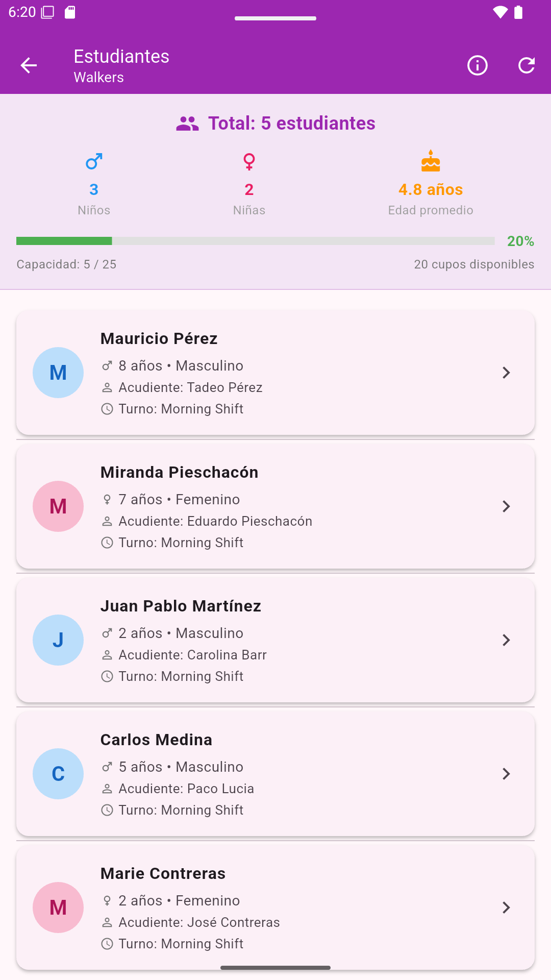Image resolution: width=551 pixels, height=980 pixels.
Task: Expand Miranda Pieschacón details chevron
Action: tap(506, 506)
